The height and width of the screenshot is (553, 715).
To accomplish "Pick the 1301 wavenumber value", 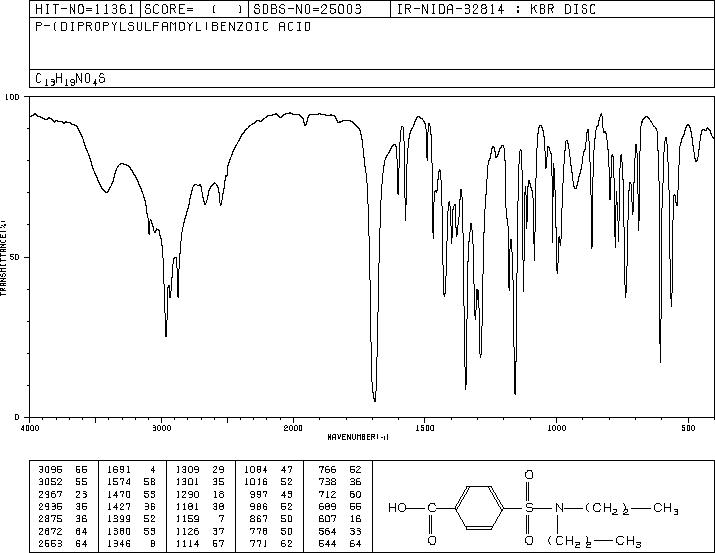I will 187,482.
